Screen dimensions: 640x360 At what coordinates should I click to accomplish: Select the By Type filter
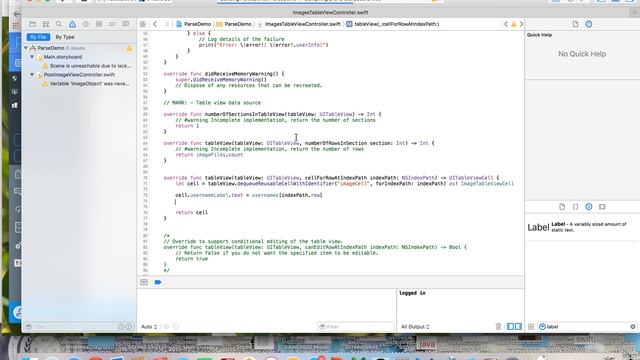(65, 37)
